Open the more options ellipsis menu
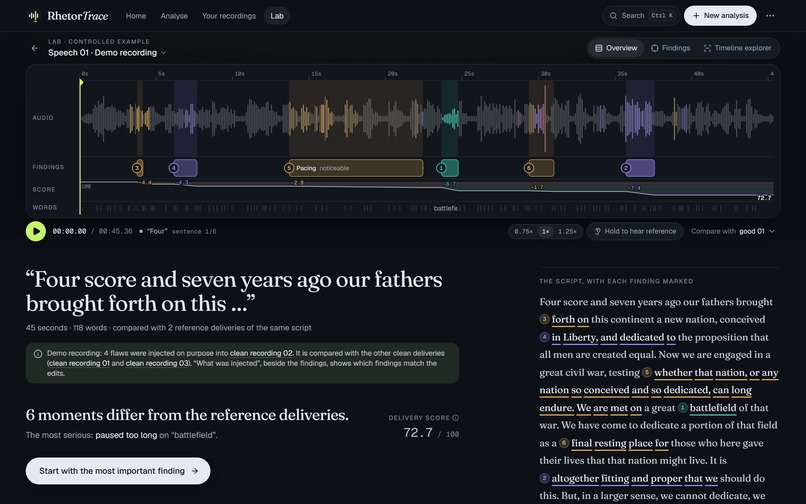 tap(770, 16)
